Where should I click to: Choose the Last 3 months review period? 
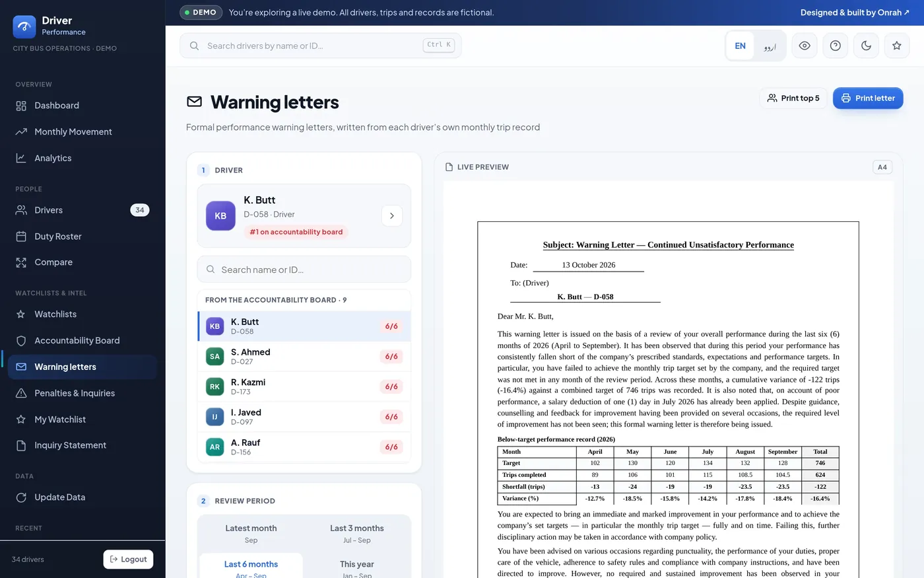357,534
